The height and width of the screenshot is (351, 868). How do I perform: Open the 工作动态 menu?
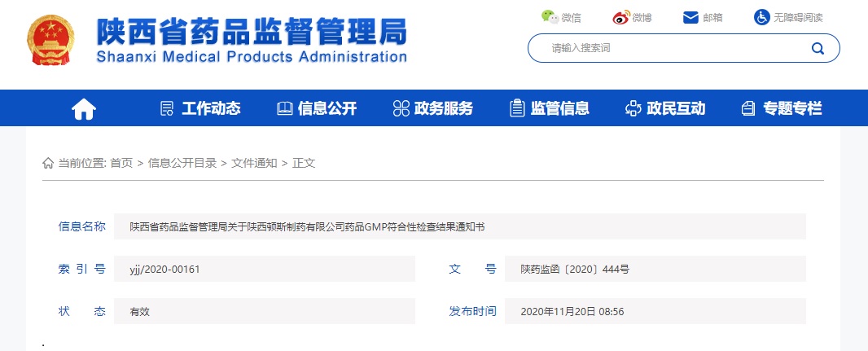coord(200,108)
